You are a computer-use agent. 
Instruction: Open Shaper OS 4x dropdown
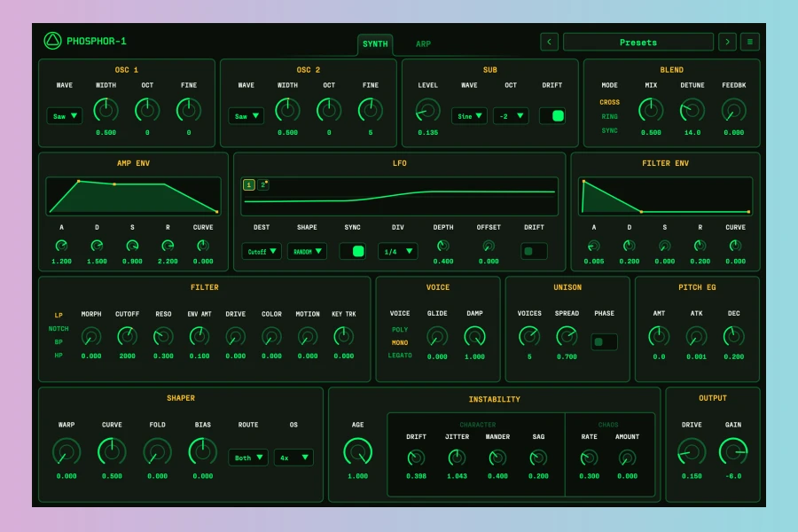[293, 458]
